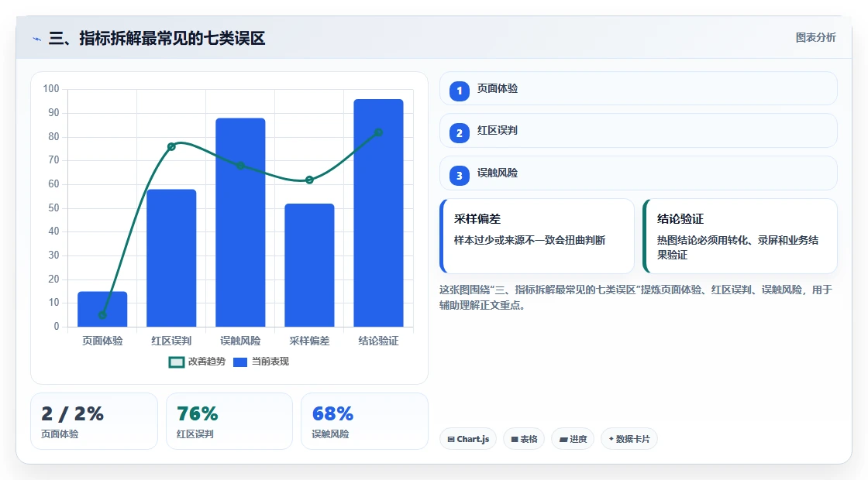This screenshot has height=480, width=868.
Task: Click the y-axis value 100
Action: tap(51, 89)
